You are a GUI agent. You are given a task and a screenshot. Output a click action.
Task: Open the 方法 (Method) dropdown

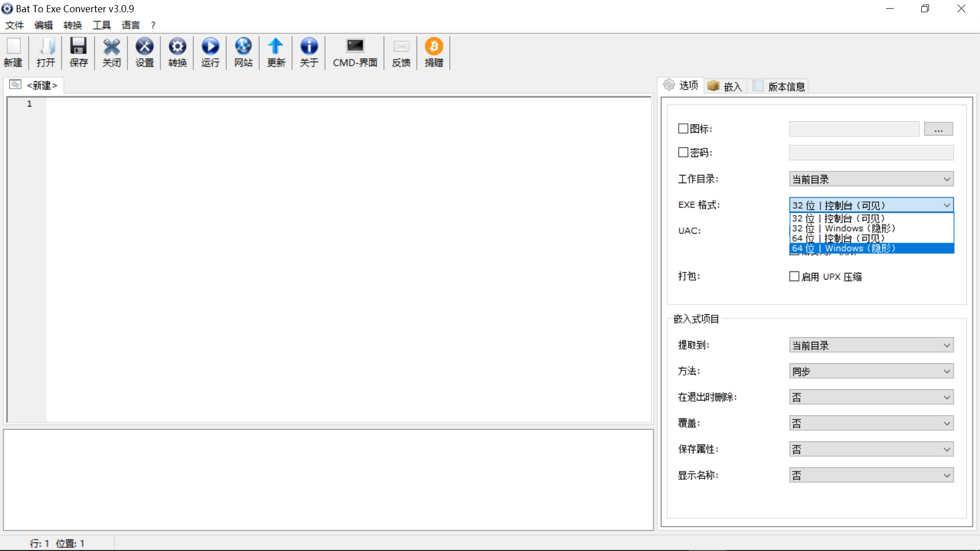pos(871,371)
